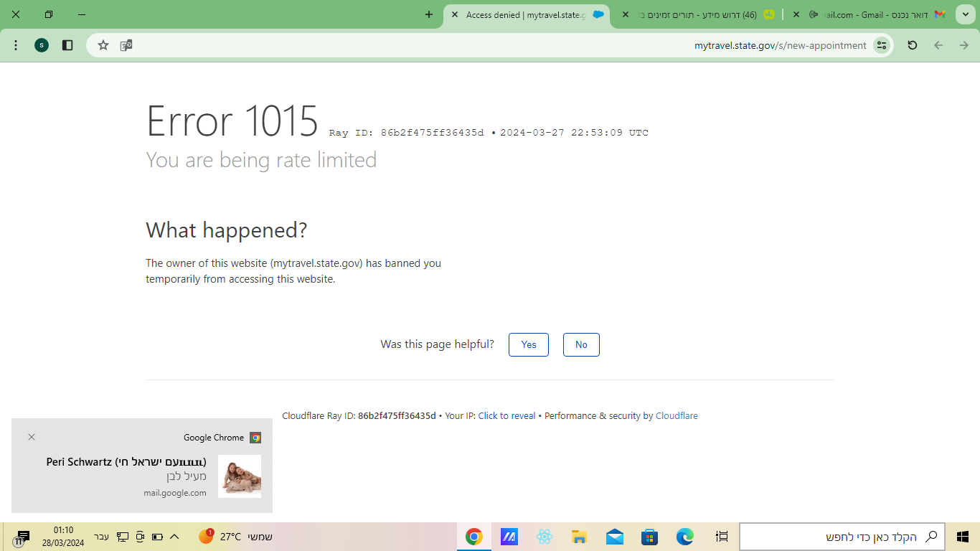Answer Yes to page helpful question
The height and width of the screenshot is (551, 980).
pos(529,344)
